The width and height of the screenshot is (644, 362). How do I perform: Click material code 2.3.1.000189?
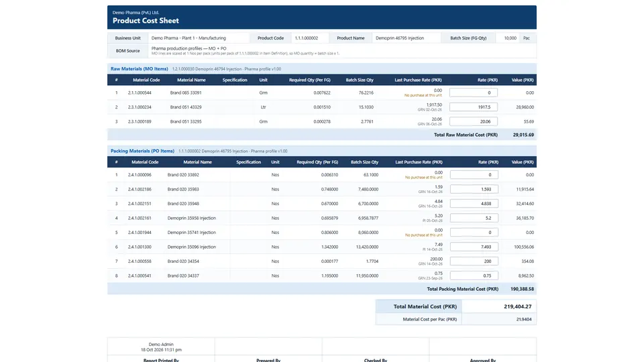tap(140, 121)
